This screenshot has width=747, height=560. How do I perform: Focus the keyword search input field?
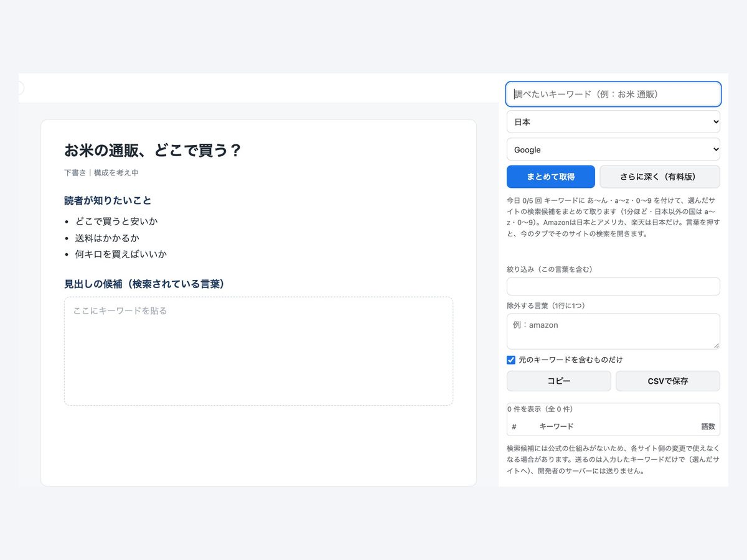pyautogui.click(x=613, y=94)
